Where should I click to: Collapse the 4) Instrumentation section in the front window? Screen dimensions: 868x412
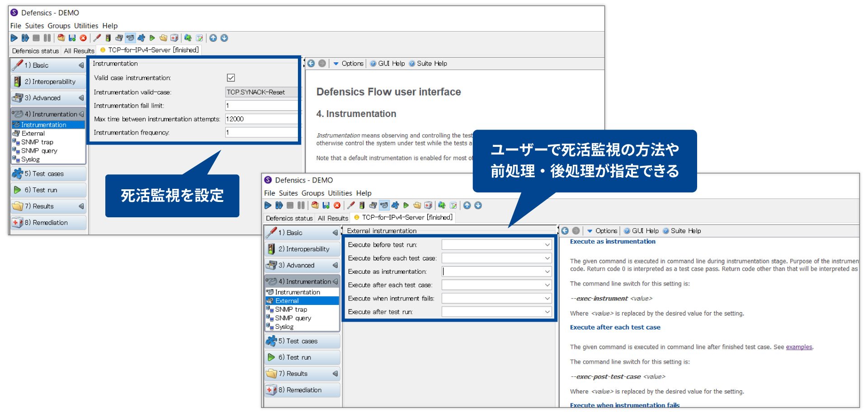pyautogui.click(x=335, y=281)
